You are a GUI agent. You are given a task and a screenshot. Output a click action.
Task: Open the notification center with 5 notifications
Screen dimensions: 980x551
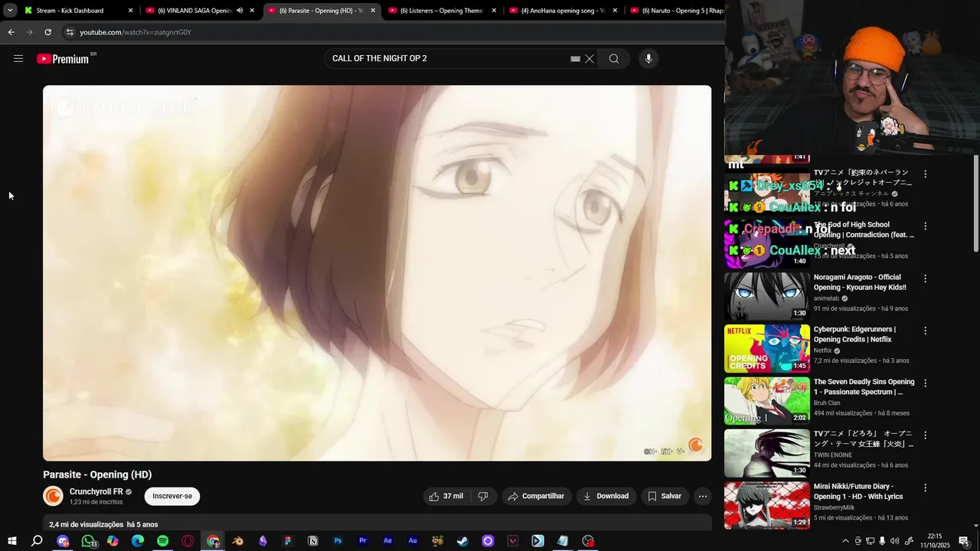964,541
